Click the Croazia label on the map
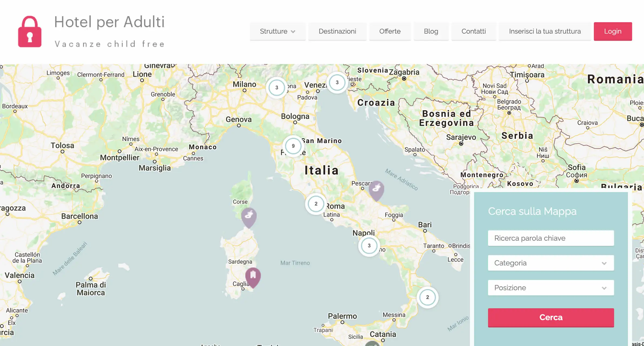This screenshot has width=644, height=346. tap(376, 103)
